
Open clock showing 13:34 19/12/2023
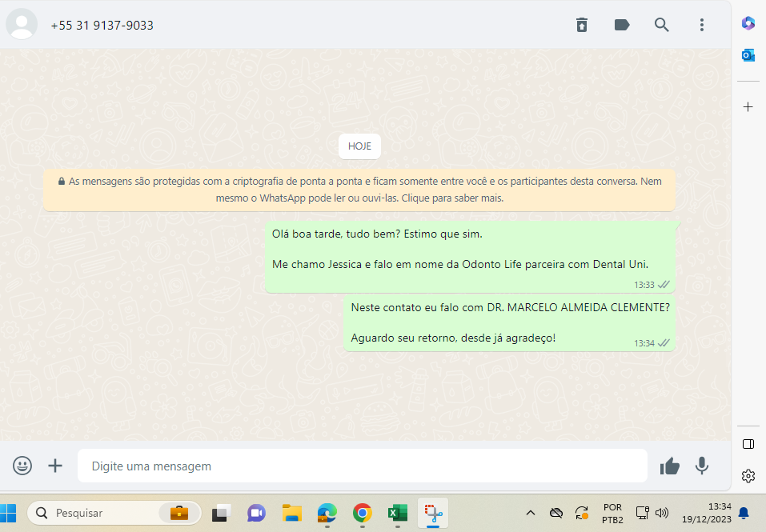[707, 513]
